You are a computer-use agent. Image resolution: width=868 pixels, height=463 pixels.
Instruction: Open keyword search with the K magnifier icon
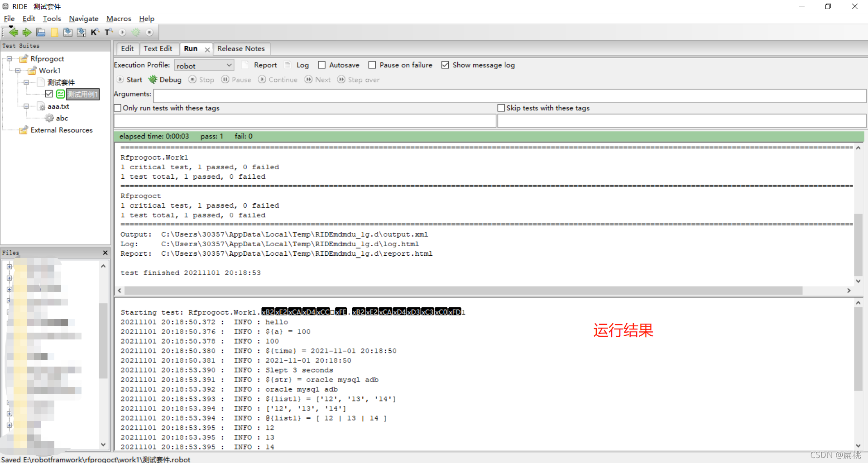pos(96,32)
